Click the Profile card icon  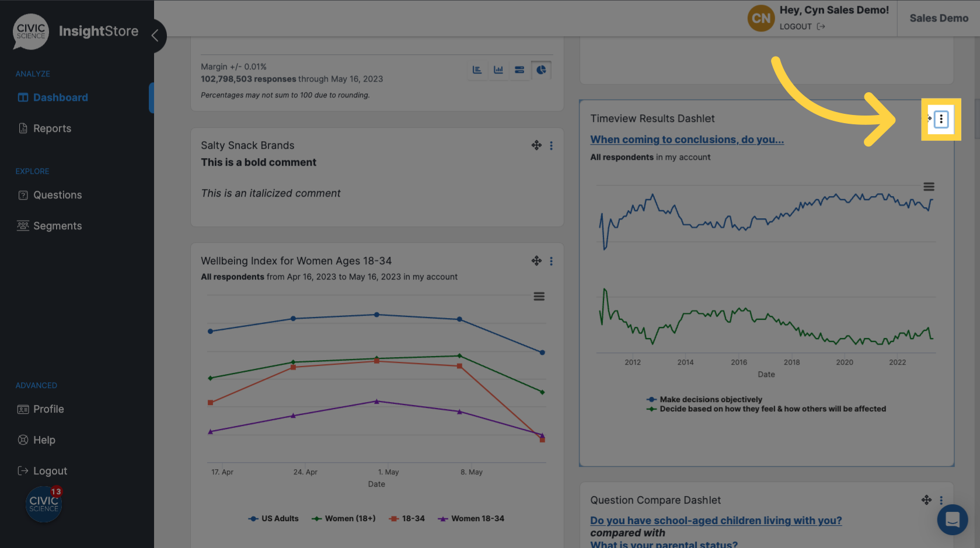(23, 409)
